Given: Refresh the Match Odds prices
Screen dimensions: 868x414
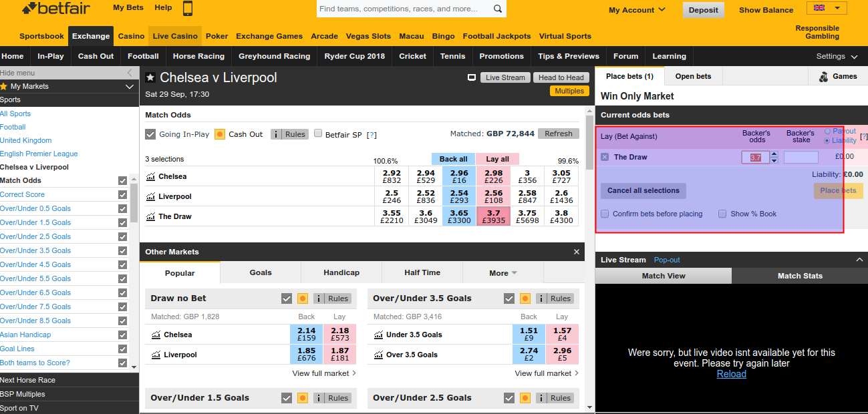Looking at the screenshot, I should (x=559, y=134).
